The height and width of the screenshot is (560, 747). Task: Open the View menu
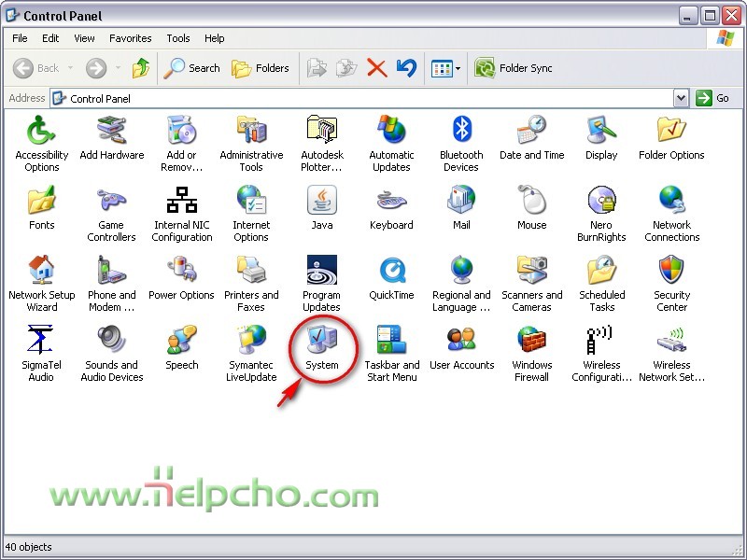click(84, 38)
